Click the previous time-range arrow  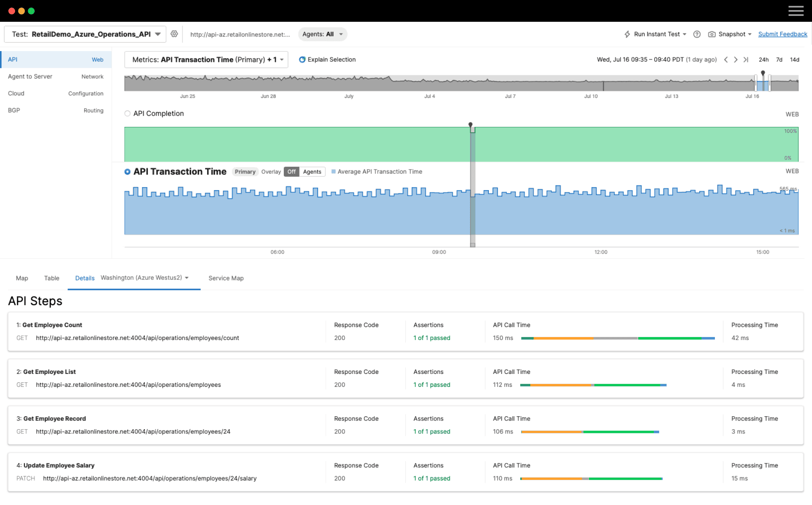point(726,59)
